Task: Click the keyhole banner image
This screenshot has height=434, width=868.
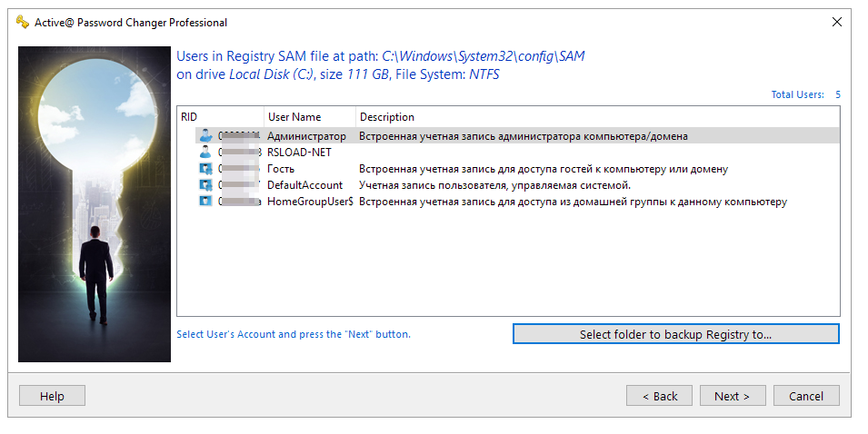Action: pyautogui.click(x=95, y=204)
